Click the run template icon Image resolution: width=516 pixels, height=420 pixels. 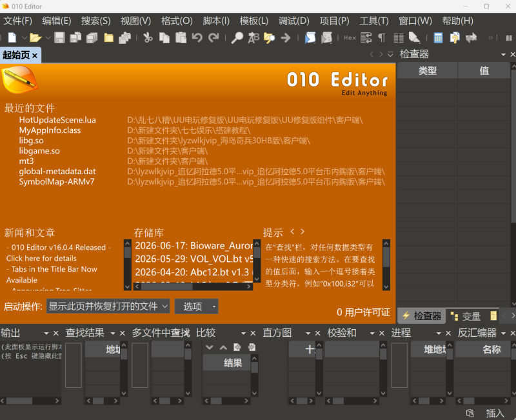pos(326,37)
